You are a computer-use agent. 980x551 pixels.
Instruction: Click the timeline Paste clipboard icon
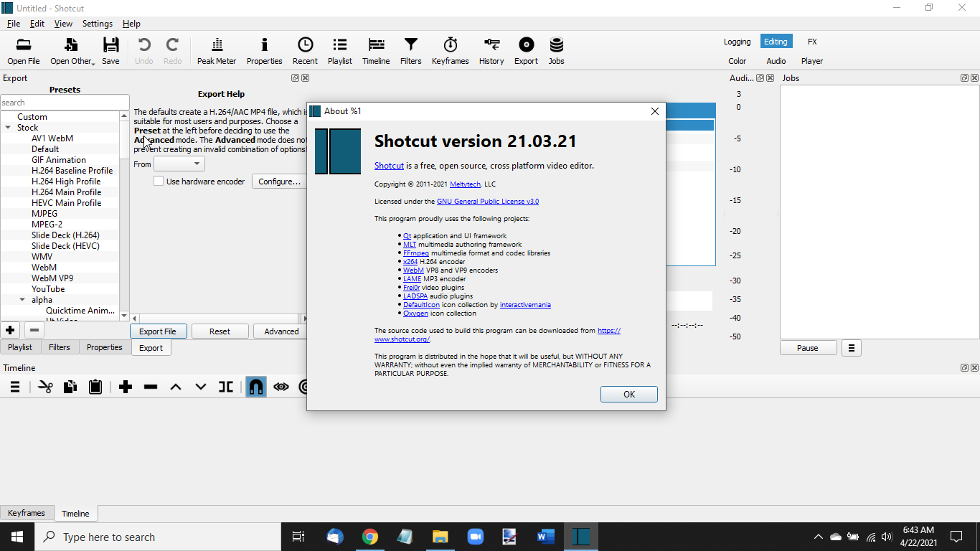pos(95,387)
